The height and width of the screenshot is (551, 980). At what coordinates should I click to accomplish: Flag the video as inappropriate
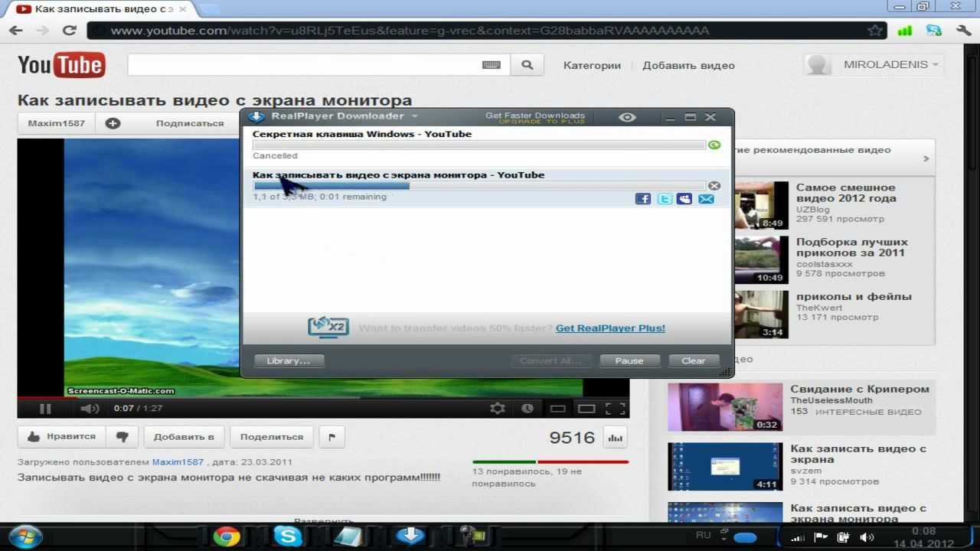pos(332,437)
